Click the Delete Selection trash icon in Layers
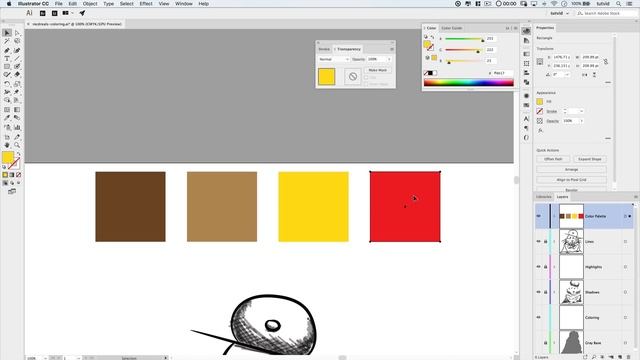640x360 pixels. pos(629,357)
